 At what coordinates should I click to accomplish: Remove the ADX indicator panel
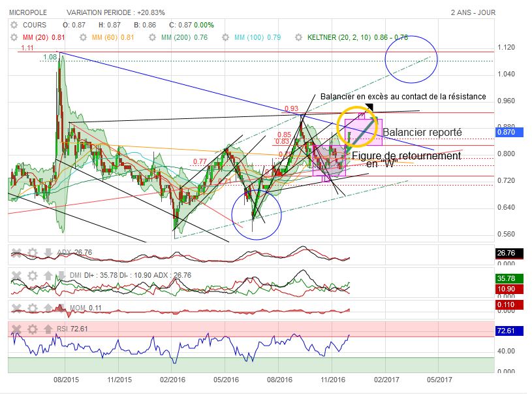point(16,253)
